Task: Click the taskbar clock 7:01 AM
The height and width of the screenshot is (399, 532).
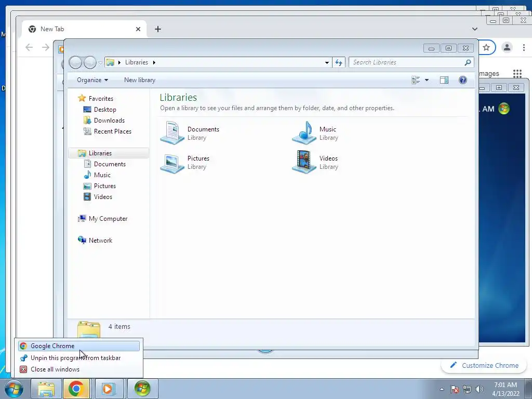Action: tap(506, 385)
